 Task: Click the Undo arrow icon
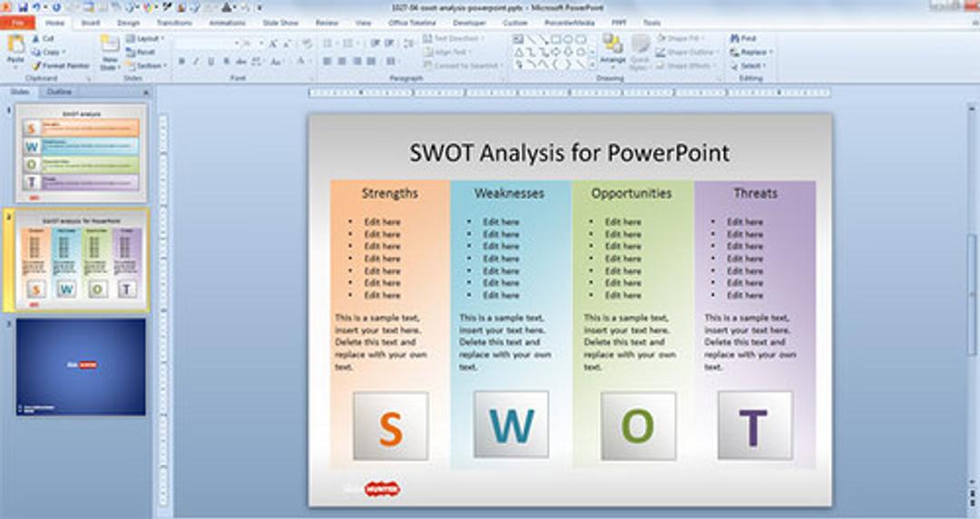point(37,7)
